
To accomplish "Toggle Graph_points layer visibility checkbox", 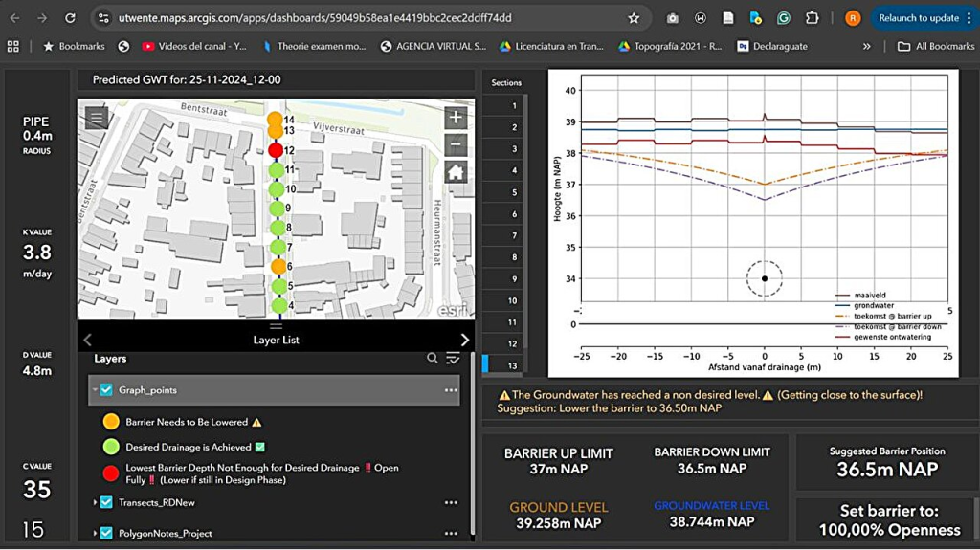I will point(106,390).
